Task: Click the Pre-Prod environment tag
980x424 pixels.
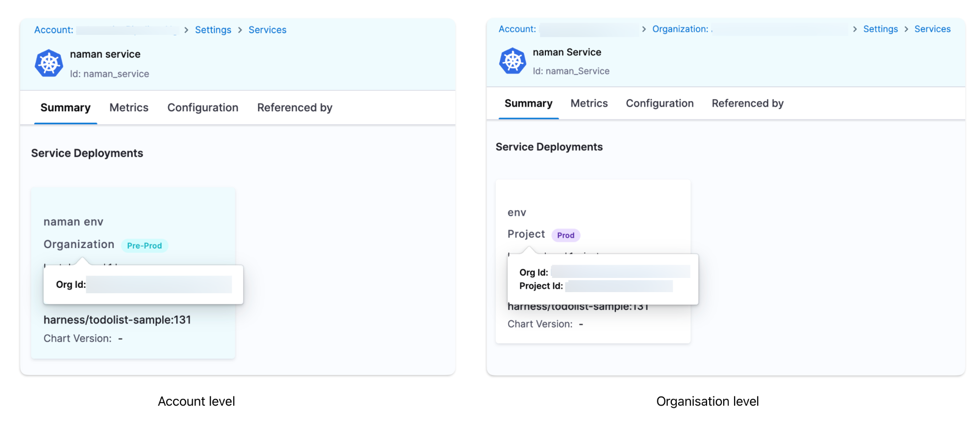Action: point(144,246)
